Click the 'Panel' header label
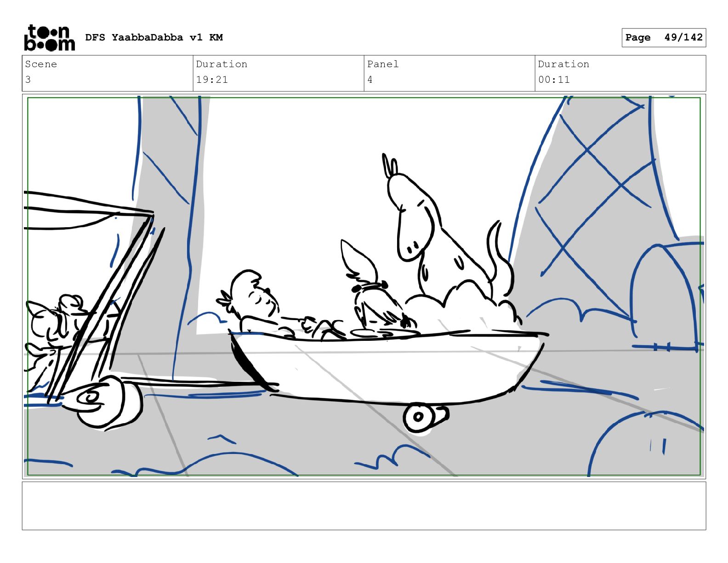Screen dimensions: 728x563 [383, 64]
